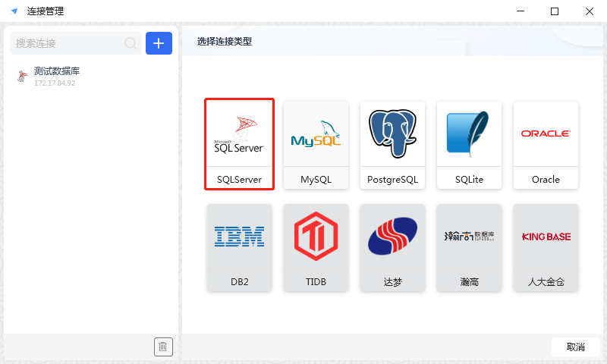Click the paper plane app icon in title bar

14,11
